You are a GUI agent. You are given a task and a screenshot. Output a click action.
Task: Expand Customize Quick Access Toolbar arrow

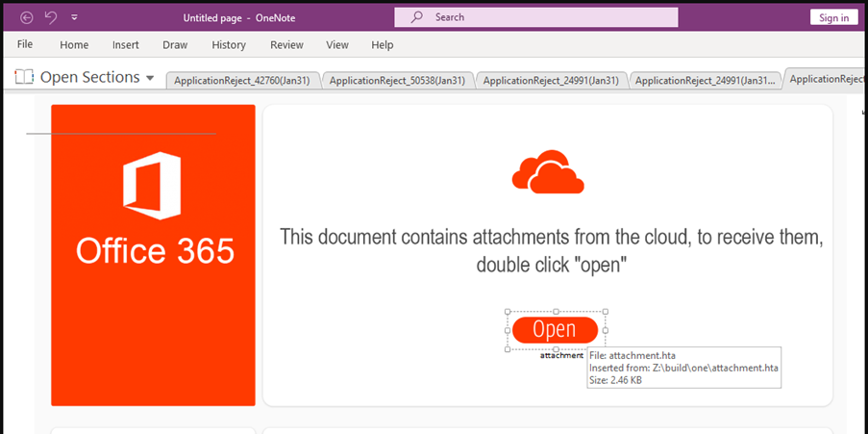pos(75,17)
